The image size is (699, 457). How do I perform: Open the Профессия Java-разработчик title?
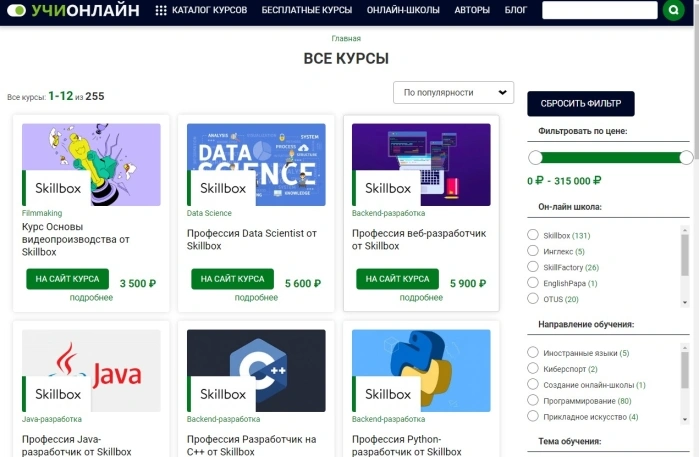pos(77,445)
